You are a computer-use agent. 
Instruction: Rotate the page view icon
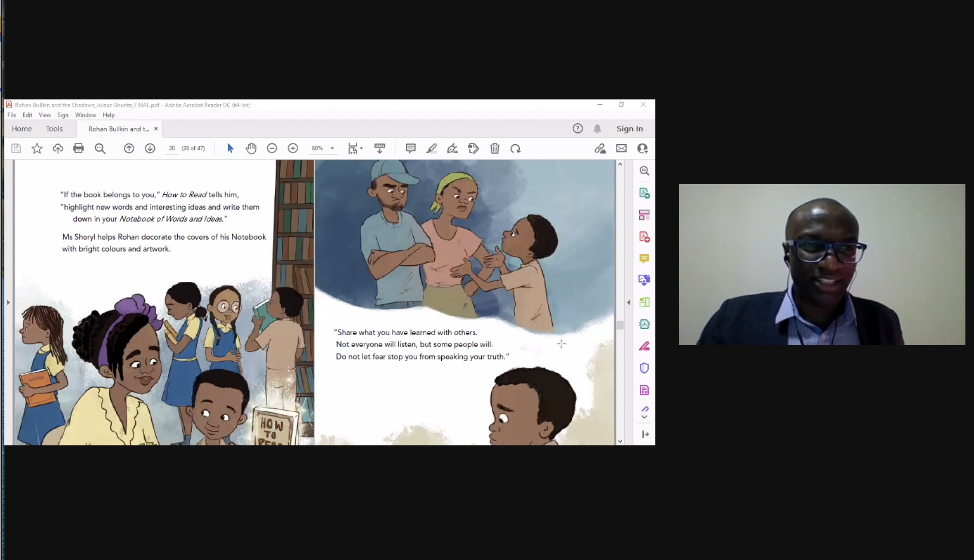(515, 148)
